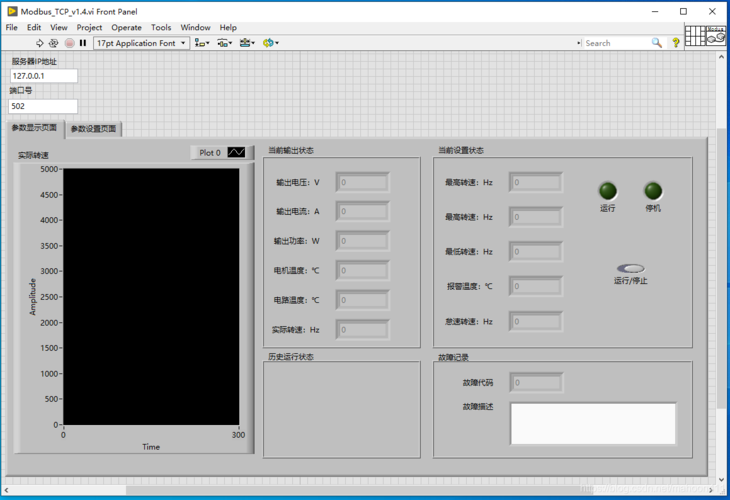Screen dimensions: 730x500
Task: Click the 300 time axis label
Action: (238, 435)
